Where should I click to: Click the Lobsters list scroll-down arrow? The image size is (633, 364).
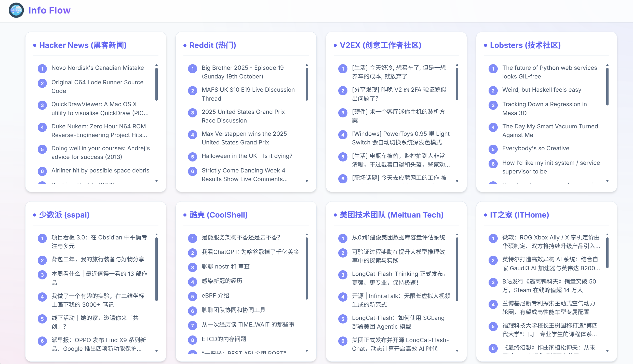(x=607, y=181)
